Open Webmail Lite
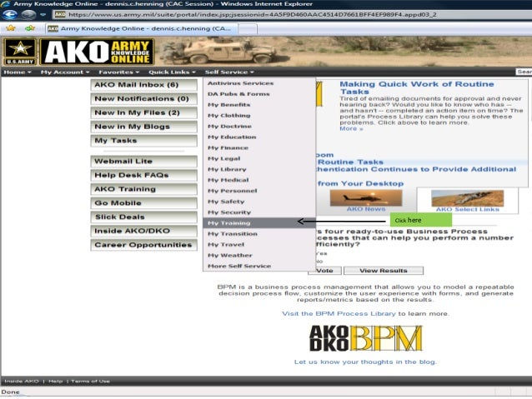The height and width of the screenshot is (399, 532). tap(144, 161)
